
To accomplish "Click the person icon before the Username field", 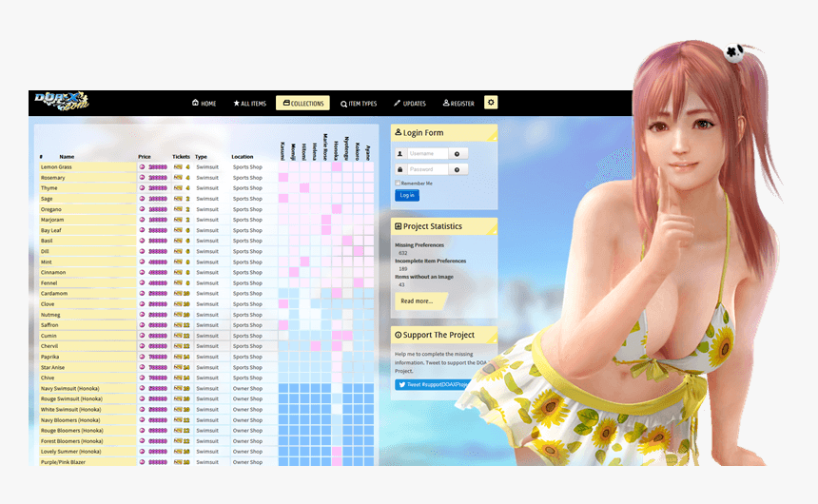I will click(400, 153).
